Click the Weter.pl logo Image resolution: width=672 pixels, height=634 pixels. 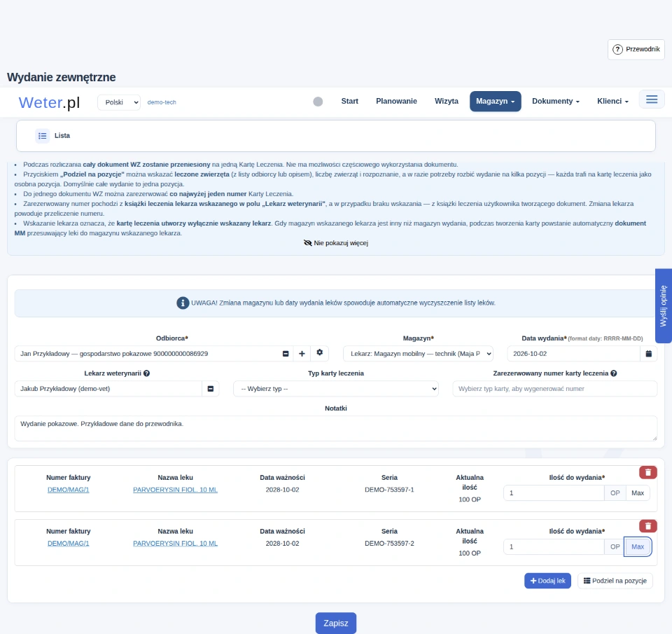(49, 102)
